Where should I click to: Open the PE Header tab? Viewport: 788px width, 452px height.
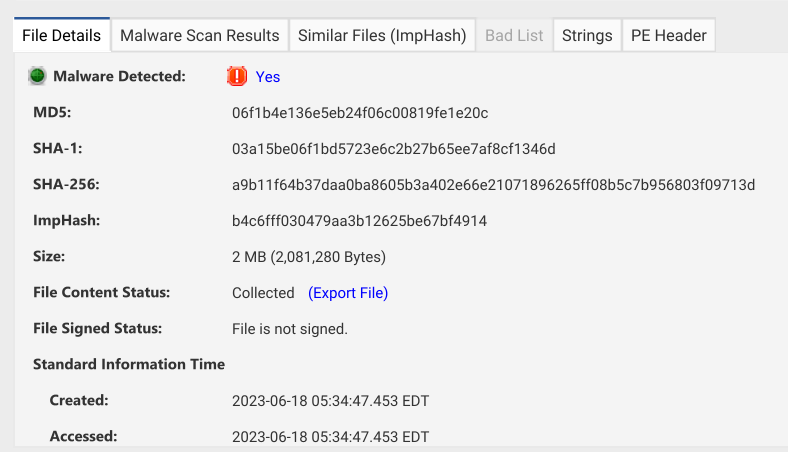(668, 35)
